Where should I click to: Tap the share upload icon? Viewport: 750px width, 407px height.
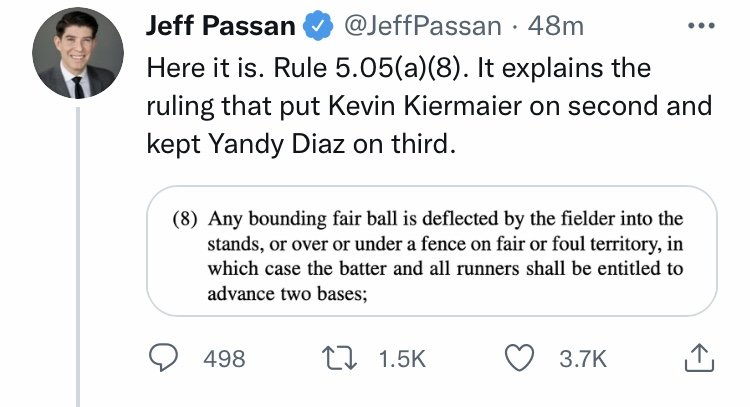pos(699,358)
